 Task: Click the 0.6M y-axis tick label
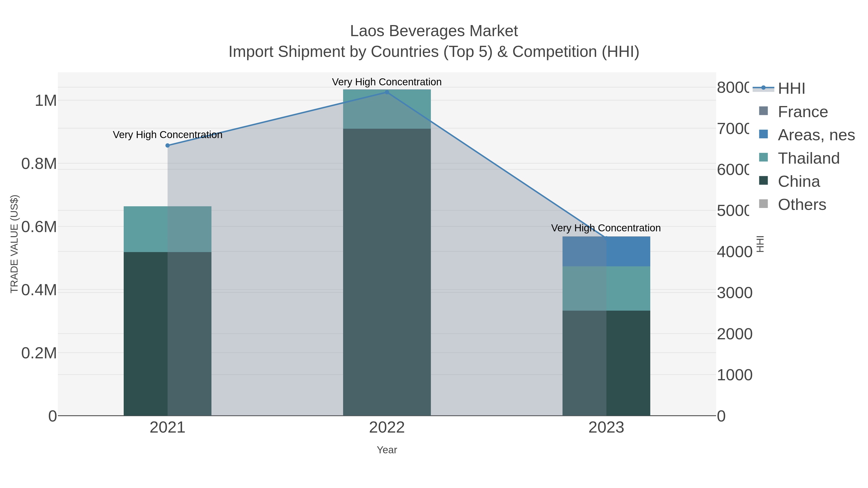point(39,227)
